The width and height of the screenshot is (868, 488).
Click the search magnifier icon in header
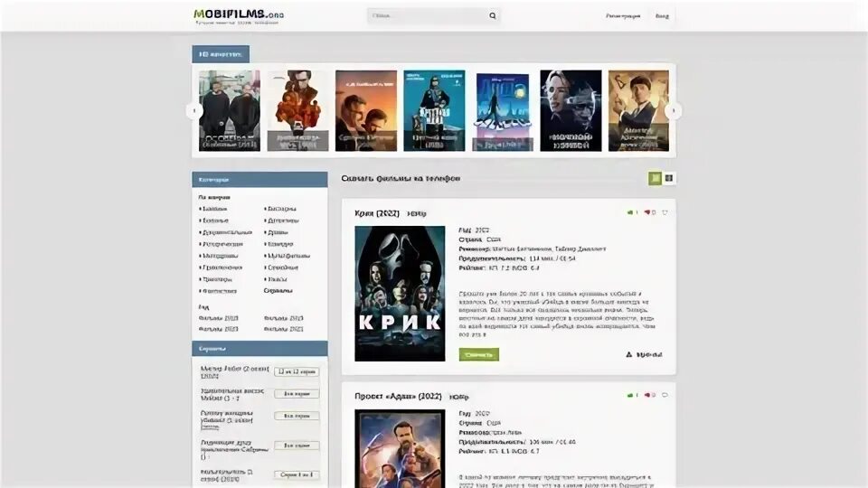coord(492,15)
